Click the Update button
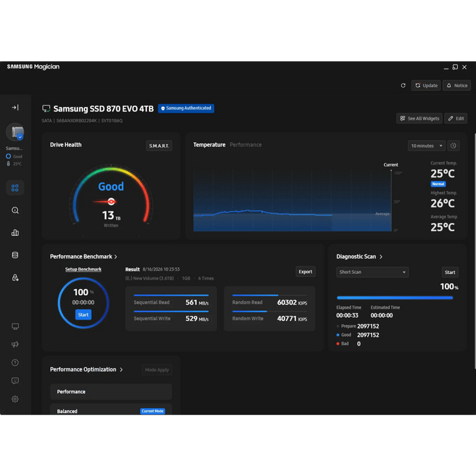Viewport: 476px width, 476px height. (x=426, y=86)
